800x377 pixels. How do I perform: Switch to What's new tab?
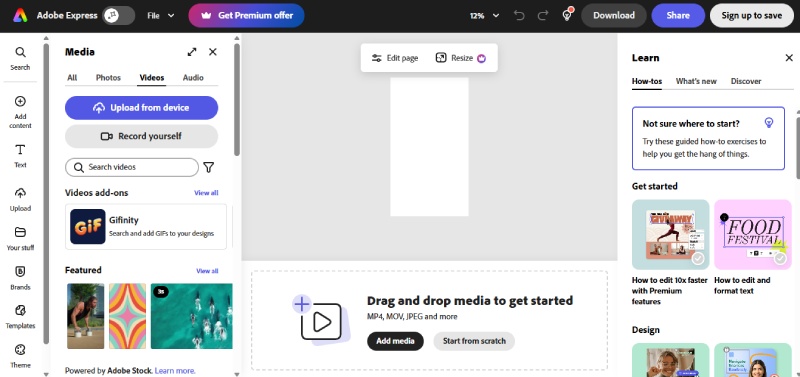point(696,82)
